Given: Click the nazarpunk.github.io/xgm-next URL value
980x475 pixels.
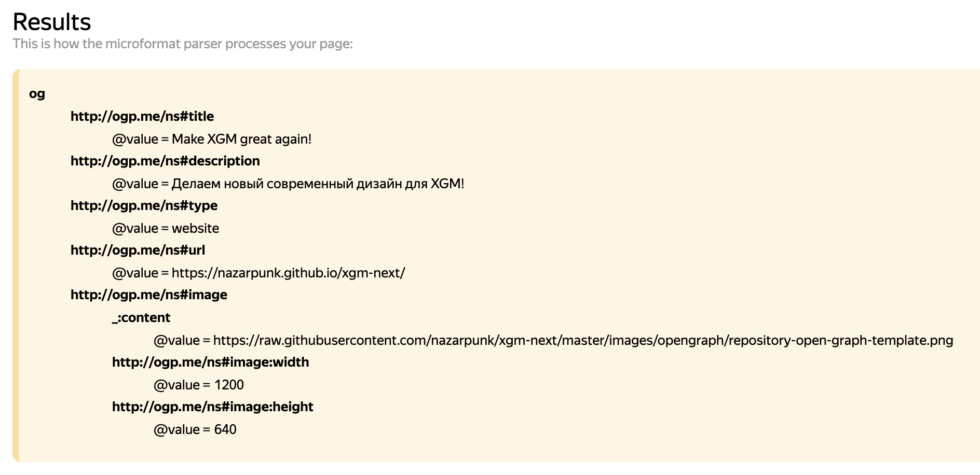Looking at the screenshot, I should (288, 273).
